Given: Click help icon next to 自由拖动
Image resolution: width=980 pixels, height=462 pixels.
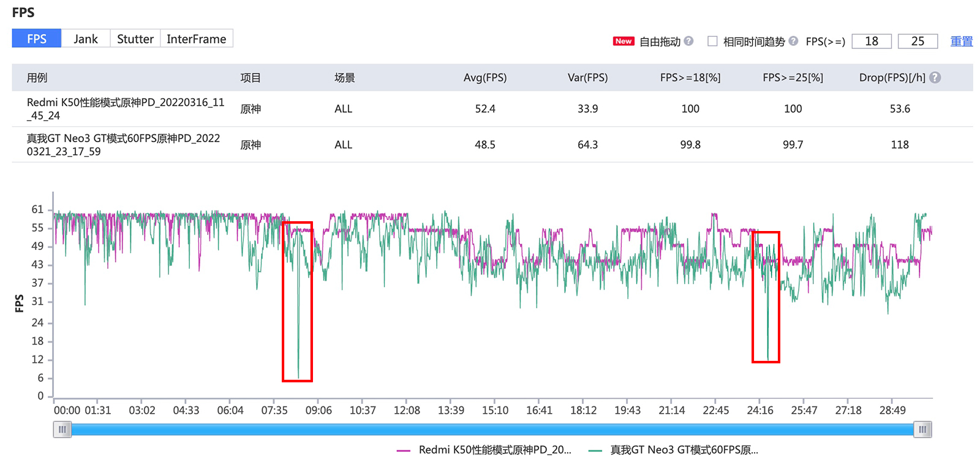Looking at the screenshot, I should tap(688, 41).
